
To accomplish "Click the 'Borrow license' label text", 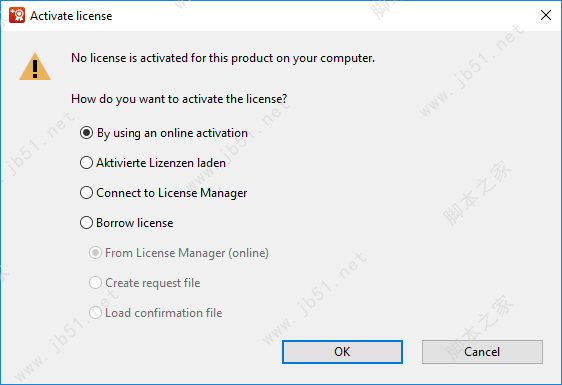I will pyautogui.click(x=135, y=223).
